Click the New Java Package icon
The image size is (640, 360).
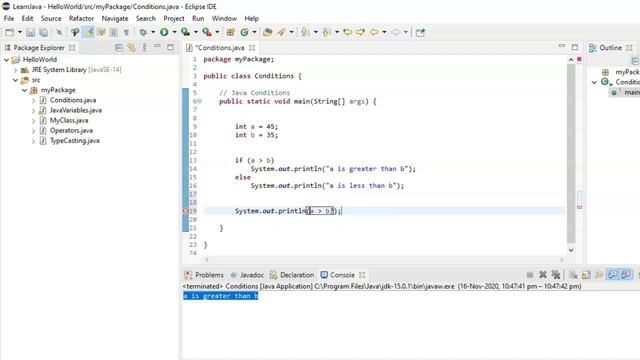231,32
